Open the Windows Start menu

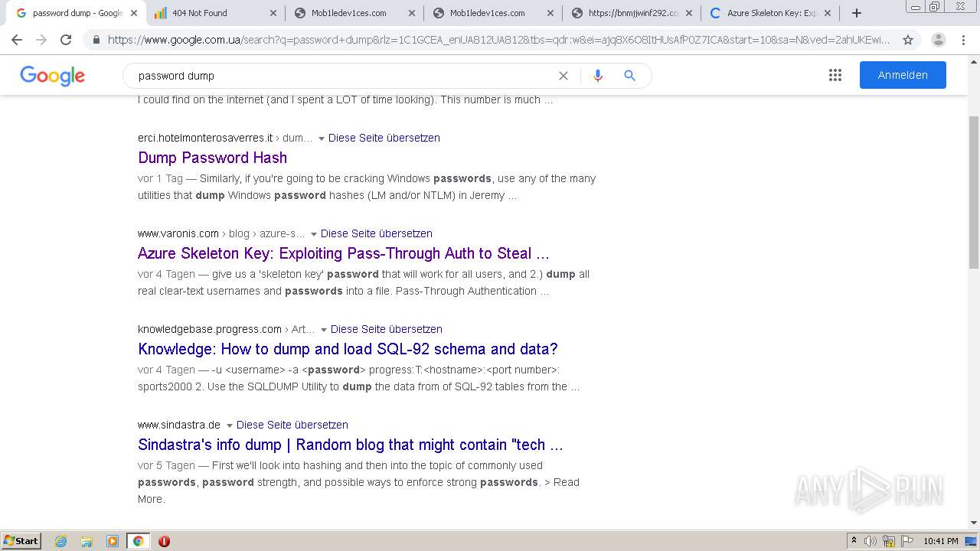21,541
